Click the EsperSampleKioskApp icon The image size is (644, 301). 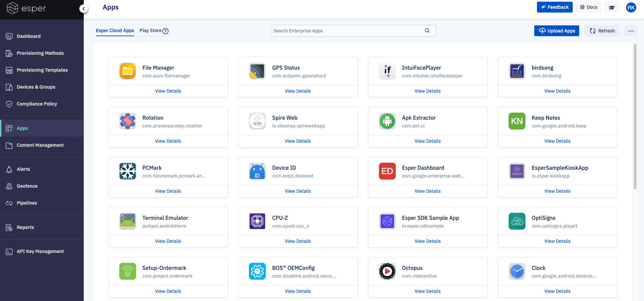(x=517, y=171)
